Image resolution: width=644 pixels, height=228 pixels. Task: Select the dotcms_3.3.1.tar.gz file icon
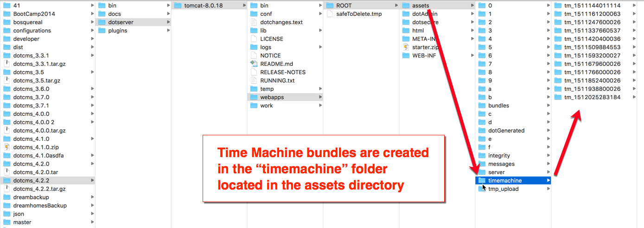(7, 64)
